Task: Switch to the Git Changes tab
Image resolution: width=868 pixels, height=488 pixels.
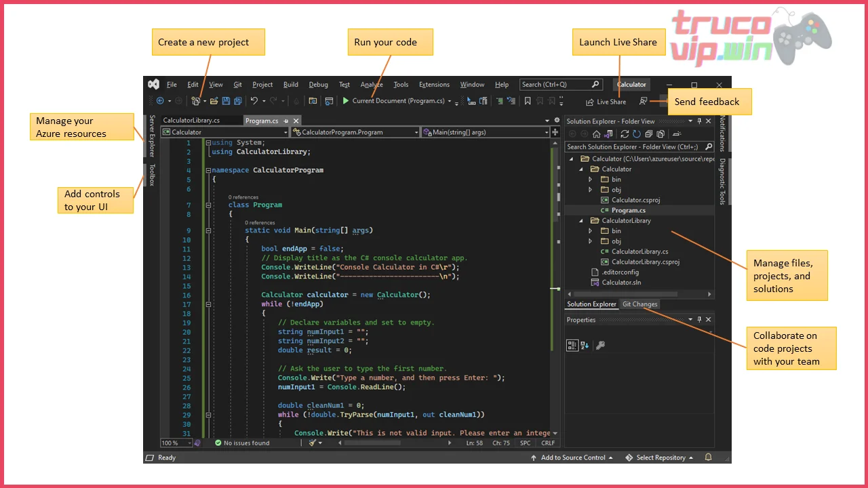Action: [x=640, y=304]
